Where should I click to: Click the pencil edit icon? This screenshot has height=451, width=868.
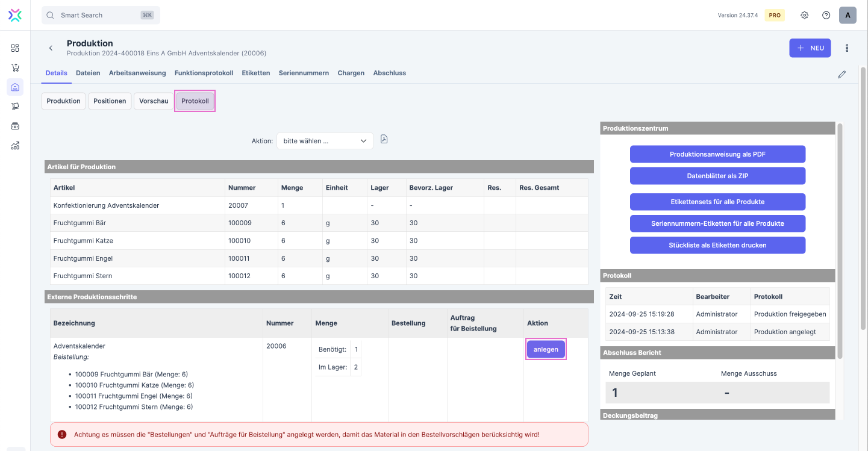pos(841,75)
